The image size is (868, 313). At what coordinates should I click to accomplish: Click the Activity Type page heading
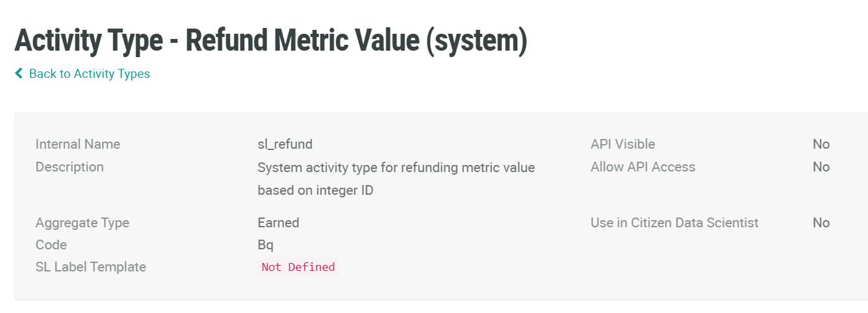pos(270,40)
